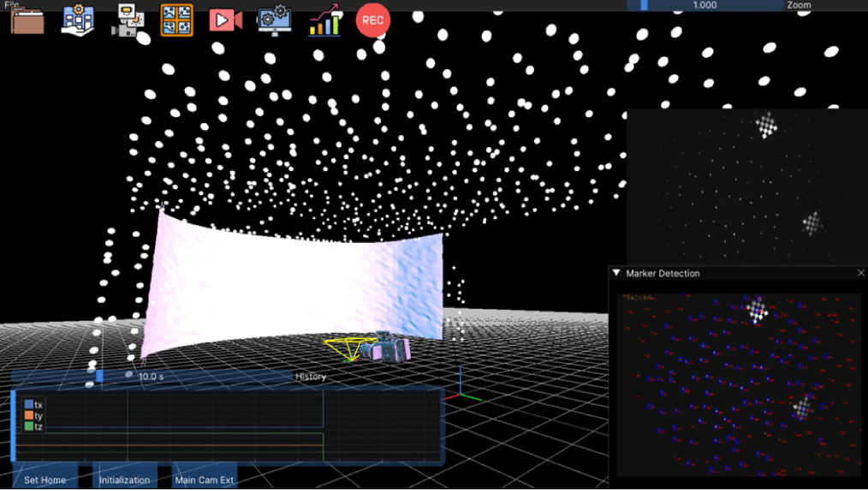Open the bar chart statistics icon
The width and height of the screenshot is (868, 491).
click(x=324, y=21)
